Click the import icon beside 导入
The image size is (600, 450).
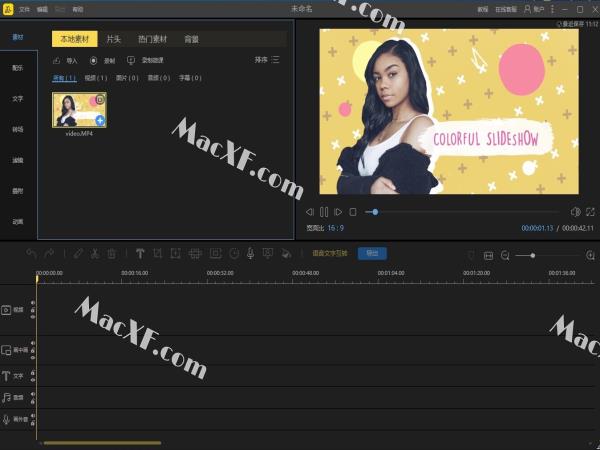click(57, 60)
